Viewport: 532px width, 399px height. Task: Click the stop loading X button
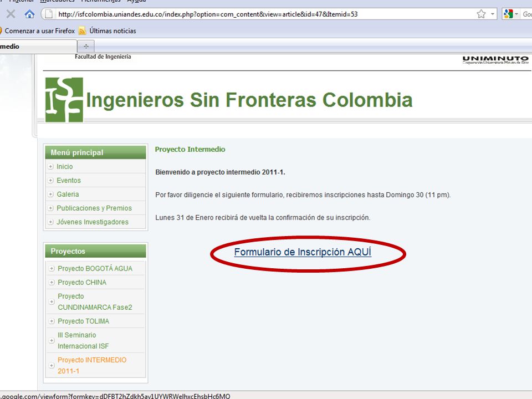point(11,14)
